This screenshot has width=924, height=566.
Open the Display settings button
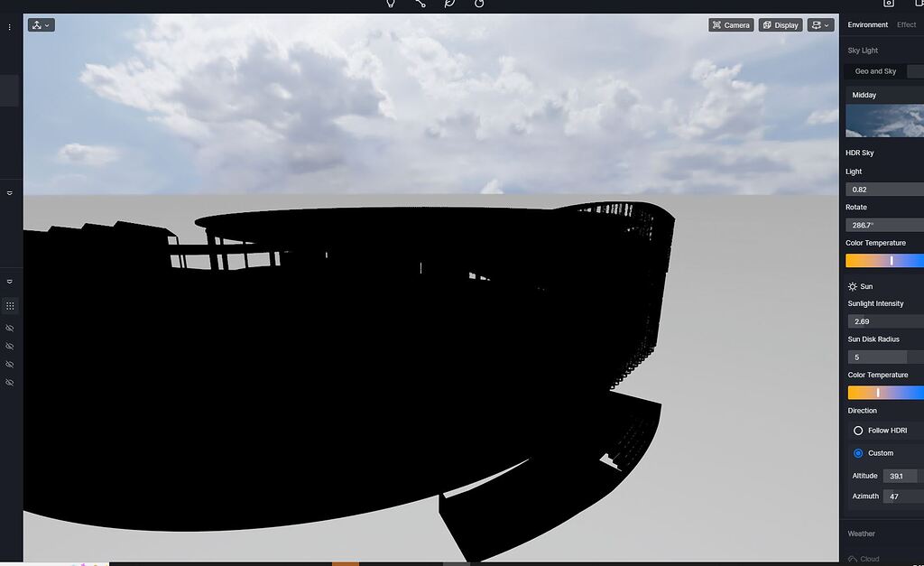tap(780, 24)
